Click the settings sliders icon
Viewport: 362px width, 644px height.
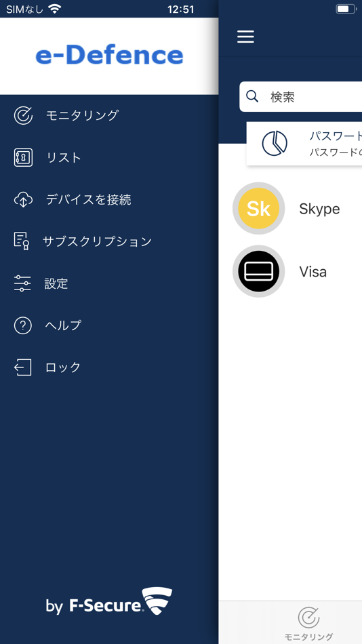[22, 283]
